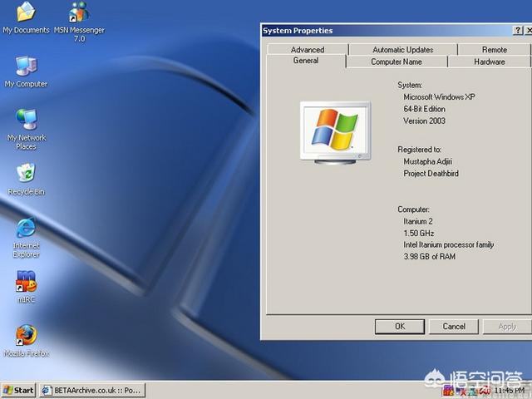Select the General tab

pyautogui.click(x=306, y=61)
